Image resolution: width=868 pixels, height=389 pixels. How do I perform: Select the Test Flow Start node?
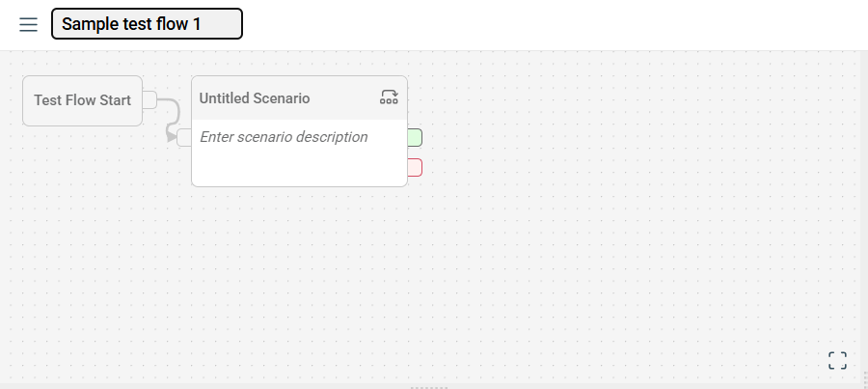coord(82,100)
